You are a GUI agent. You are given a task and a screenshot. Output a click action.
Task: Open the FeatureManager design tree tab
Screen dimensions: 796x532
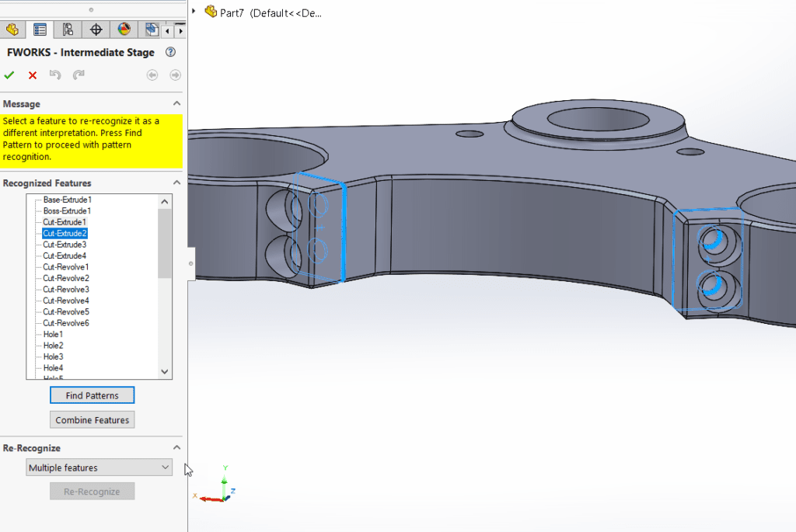[x=12, y=30]
